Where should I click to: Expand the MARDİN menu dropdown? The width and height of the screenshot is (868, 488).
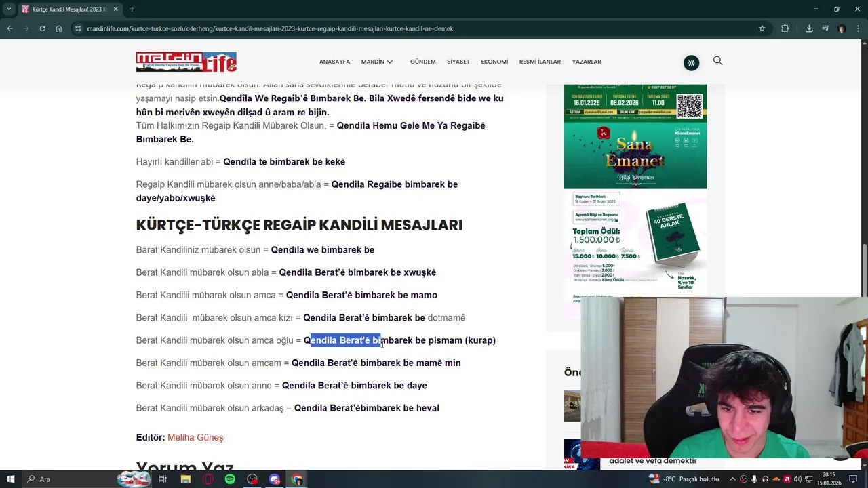click(x=376, y=62)
